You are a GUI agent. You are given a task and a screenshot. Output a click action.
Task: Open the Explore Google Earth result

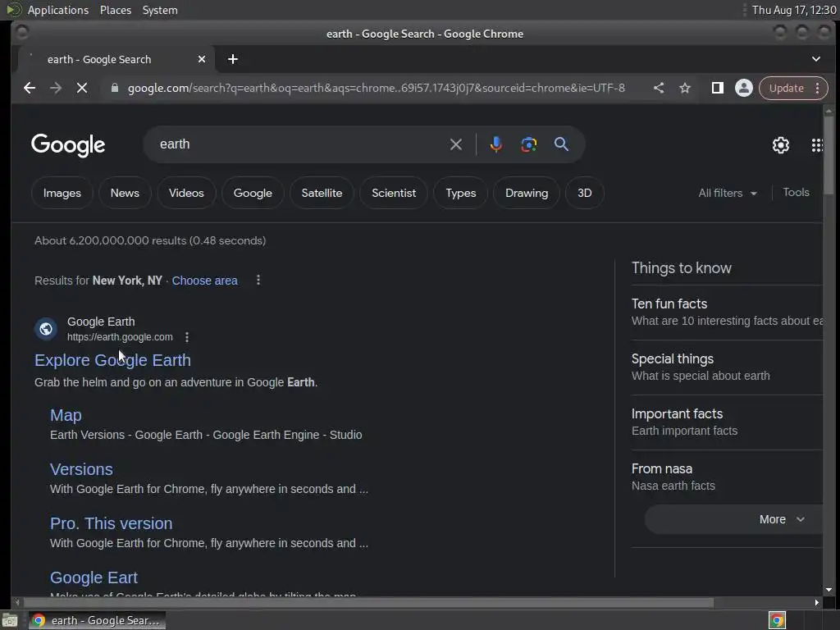(112, 360)
